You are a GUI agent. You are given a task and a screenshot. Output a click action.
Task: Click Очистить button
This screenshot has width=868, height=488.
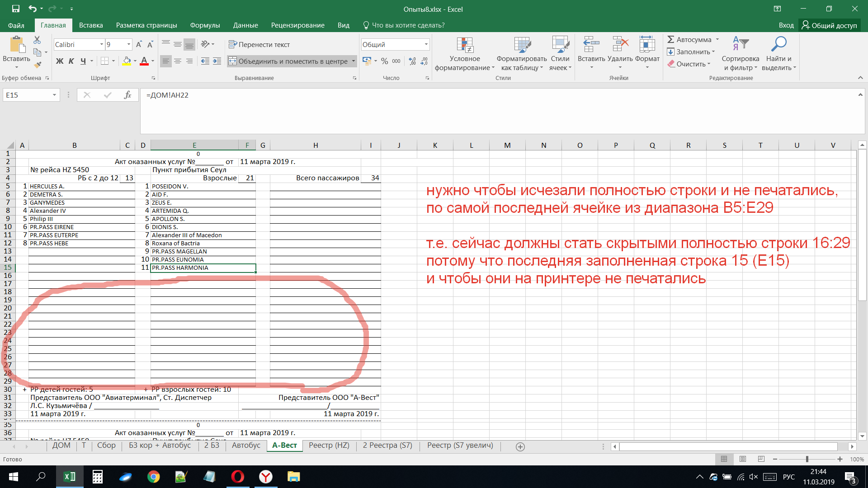pyautogui.click(x=689, y=64)
